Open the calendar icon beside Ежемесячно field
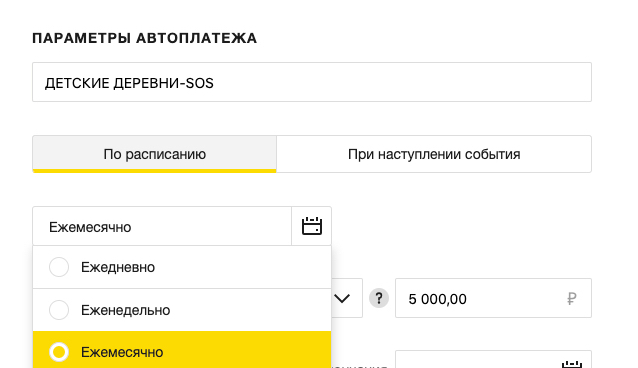Screen dimensions: 638x368 (x=312, y=226)
